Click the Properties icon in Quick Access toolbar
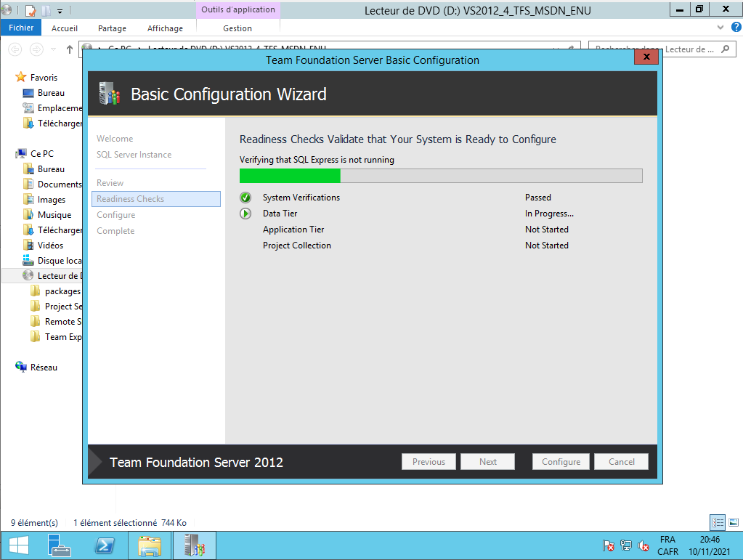The height and width of the screenshot is (560, 743). tap(31, 10)
